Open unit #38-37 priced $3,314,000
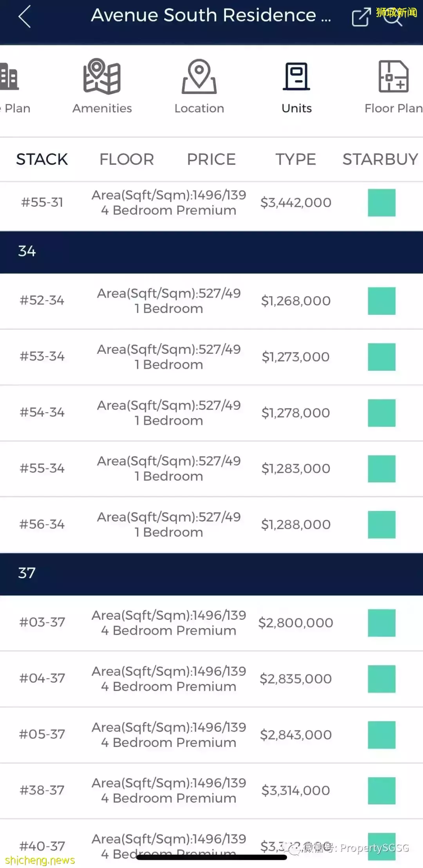This screenshot has width=423, height=868. pos(211,790)
